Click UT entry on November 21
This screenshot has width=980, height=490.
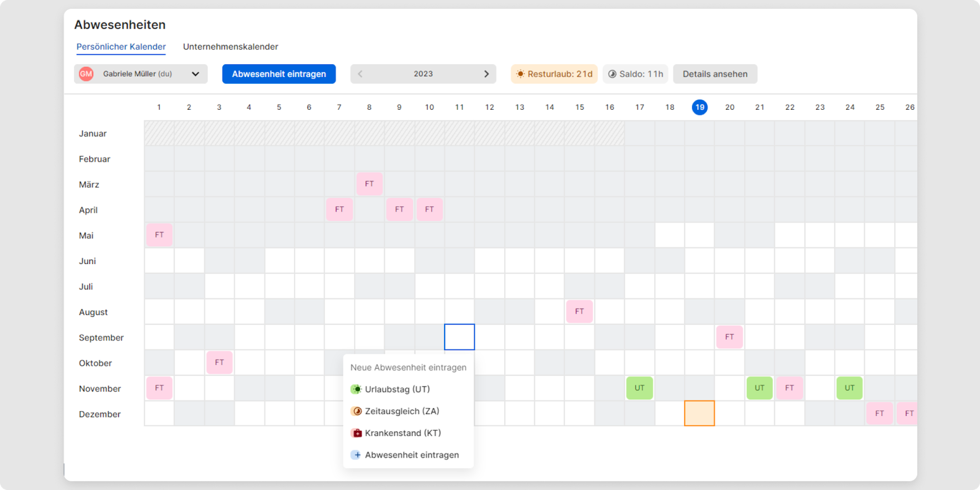tap(759, 388)
